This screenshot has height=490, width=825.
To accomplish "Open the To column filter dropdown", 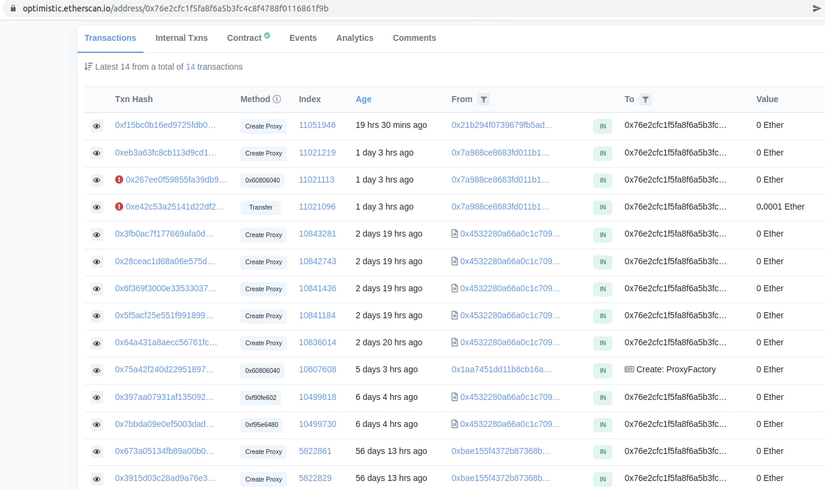I will pos(645,100).
